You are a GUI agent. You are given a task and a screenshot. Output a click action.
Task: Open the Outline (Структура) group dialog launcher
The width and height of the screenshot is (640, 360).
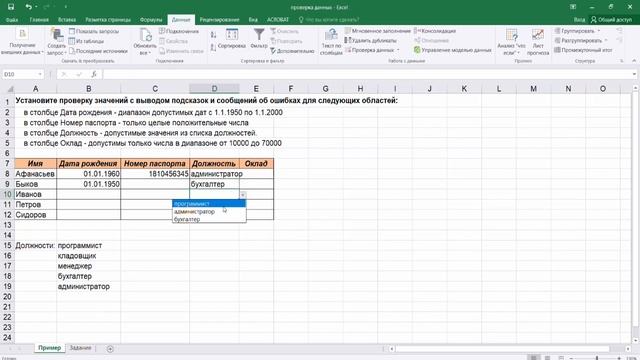[x=622, y=61]
